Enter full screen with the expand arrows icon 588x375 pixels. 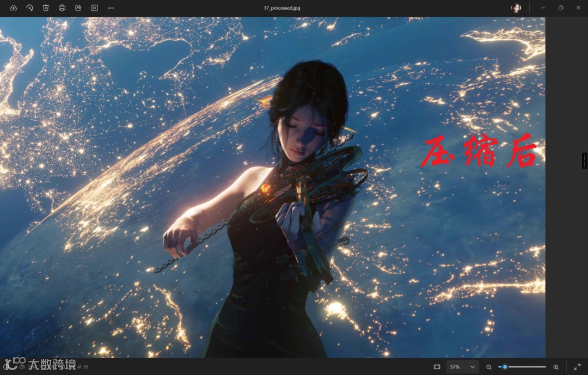[x=578, y=367]
